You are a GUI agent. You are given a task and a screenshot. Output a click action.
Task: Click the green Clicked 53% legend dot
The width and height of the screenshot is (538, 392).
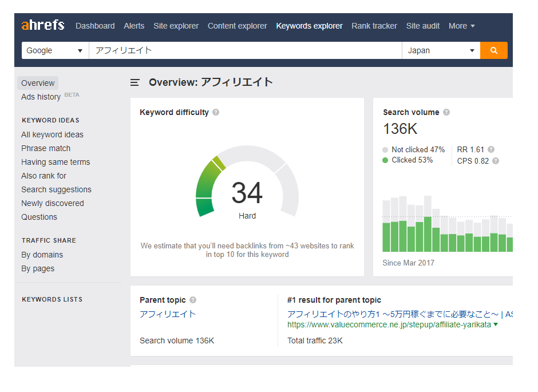(x=385, y=160)
